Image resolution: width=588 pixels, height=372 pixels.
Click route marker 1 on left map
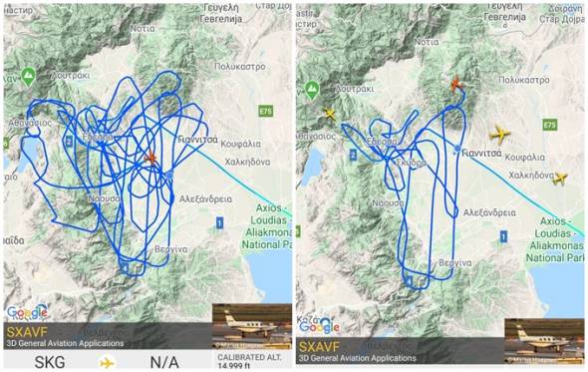219,223
